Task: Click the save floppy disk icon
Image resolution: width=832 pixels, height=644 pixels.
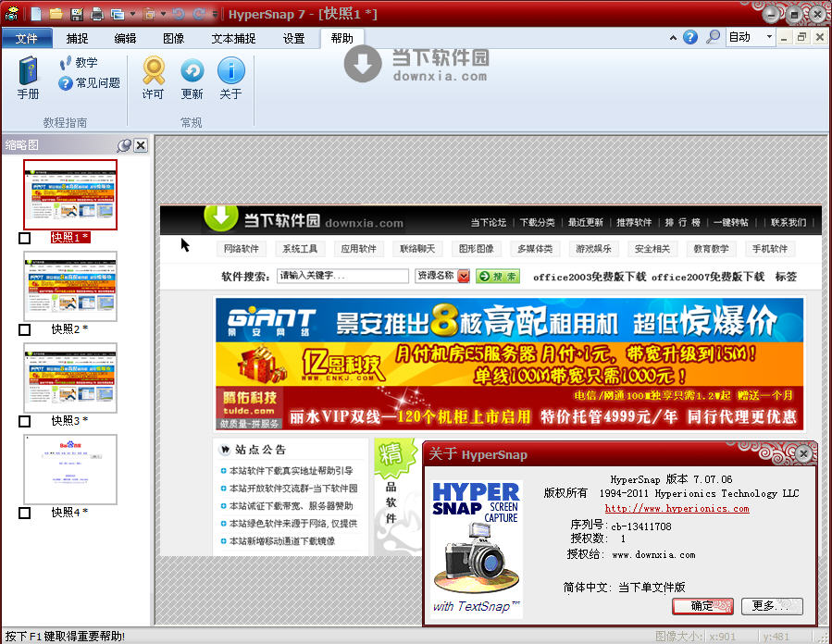Action: tap(76, 14)
